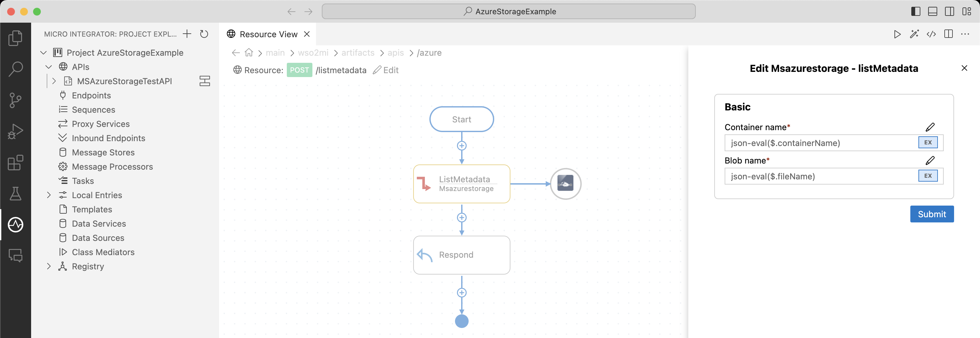Open the Source Control view
The width and height of the screenshot is (980, 338).
point(15,100)
